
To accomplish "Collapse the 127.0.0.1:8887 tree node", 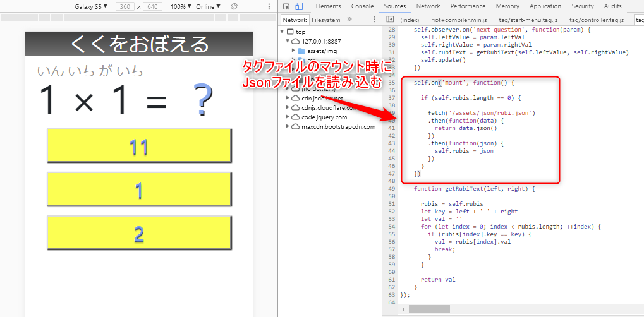I will click(x=288, y=41).
